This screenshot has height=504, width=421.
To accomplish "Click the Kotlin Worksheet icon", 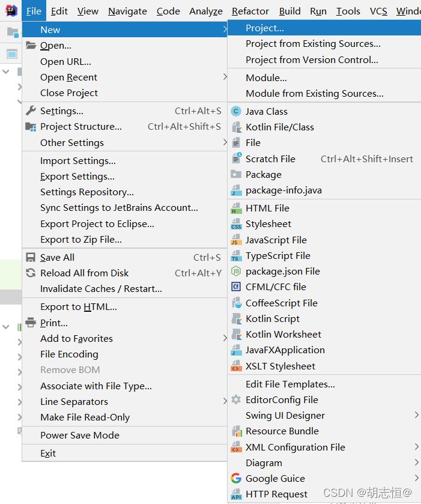I will [237, 334].
